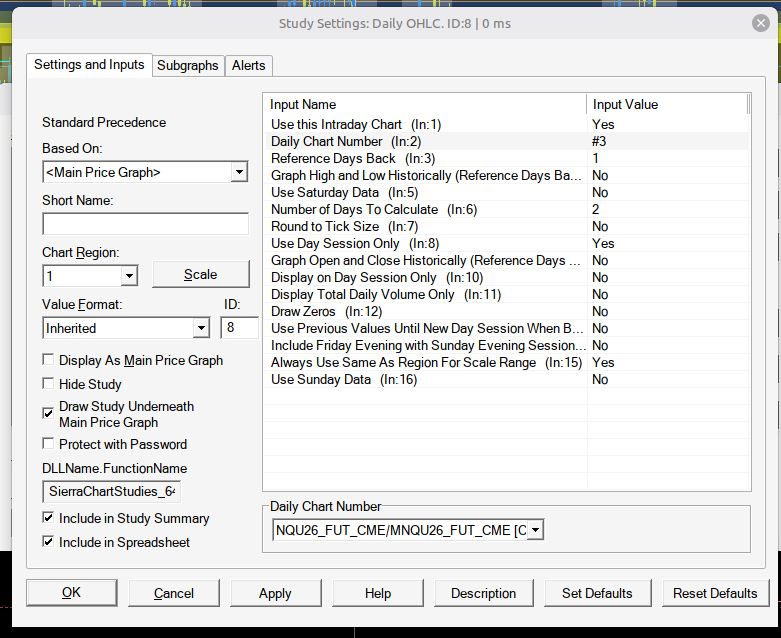Open the Chart Region dropdown
This screenshot has width=781, height=638.
click(129, 276)
